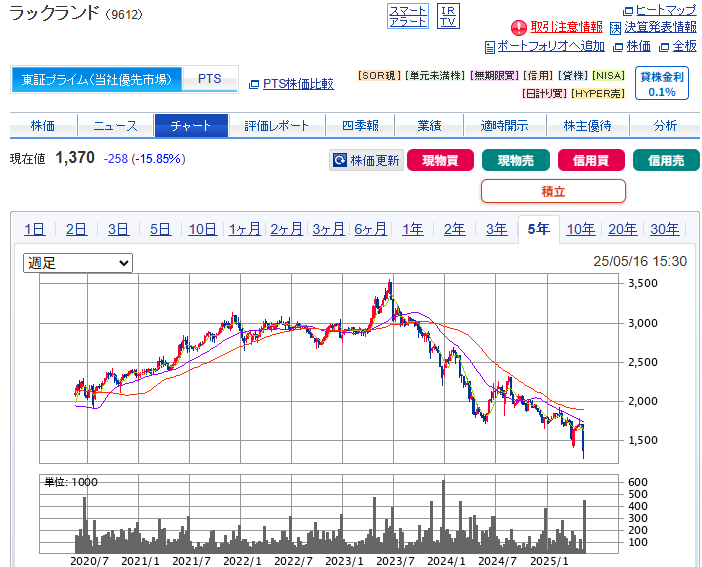Viewport: 702px width, 567px height.
Task: Open the 全板 link
Action: 685,46
